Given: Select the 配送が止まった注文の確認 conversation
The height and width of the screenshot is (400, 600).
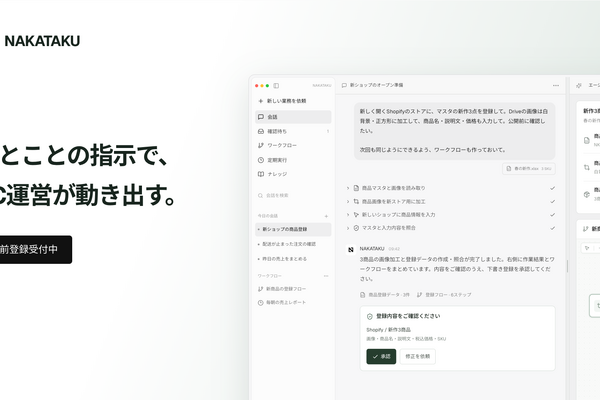Looking at the screenshot, I should (293, 244).
